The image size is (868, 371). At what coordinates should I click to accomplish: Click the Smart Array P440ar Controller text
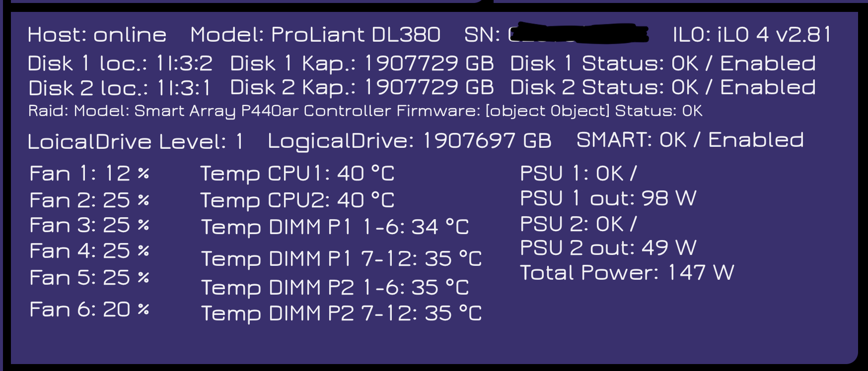262,111
